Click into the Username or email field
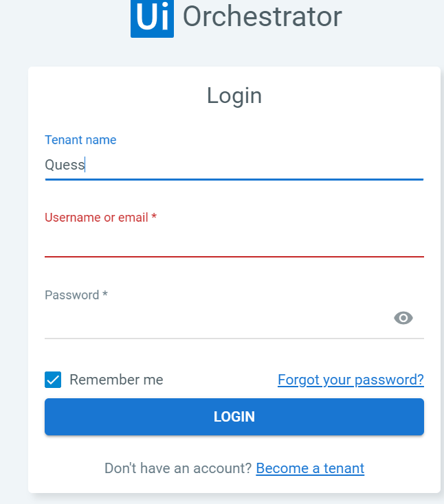 [x=234, y=242]
